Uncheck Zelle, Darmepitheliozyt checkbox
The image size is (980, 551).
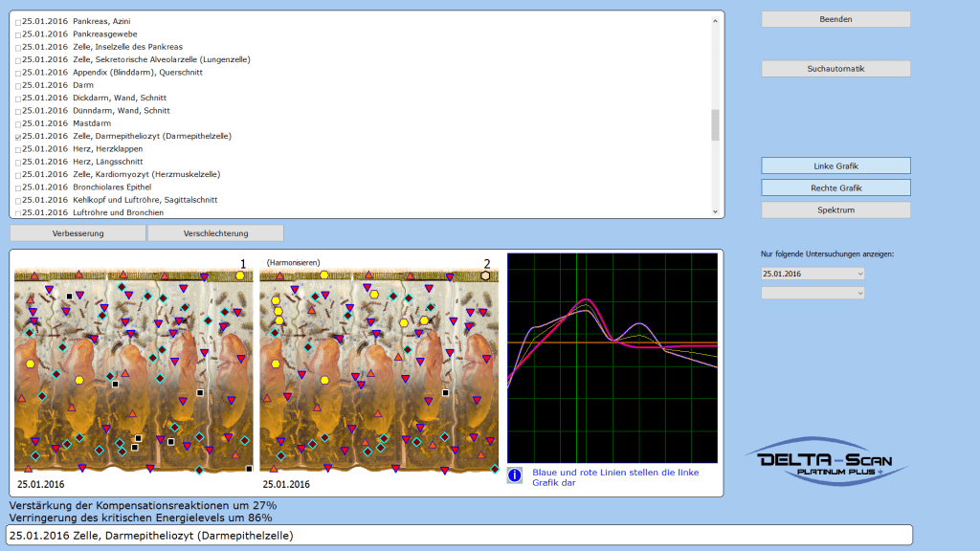pyautogui.click(x=17, y=137)
